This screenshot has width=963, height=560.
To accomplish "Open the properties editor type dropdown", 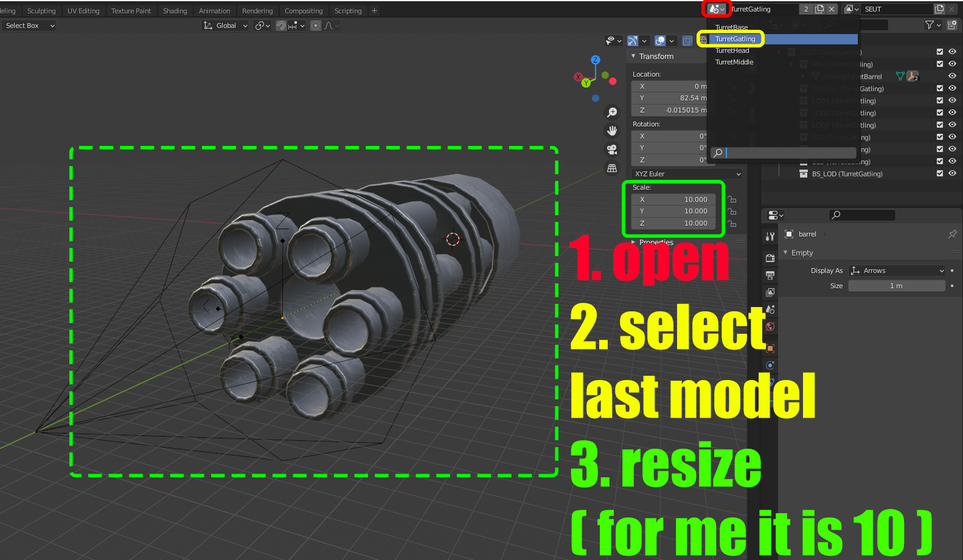I will [776, 215].
